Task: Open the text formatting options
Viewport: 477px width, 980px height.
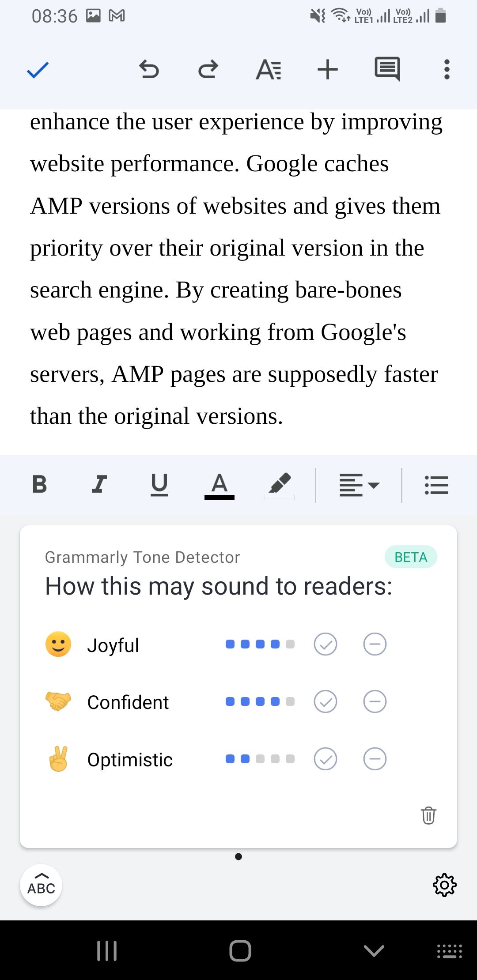Action: point(268,70)
